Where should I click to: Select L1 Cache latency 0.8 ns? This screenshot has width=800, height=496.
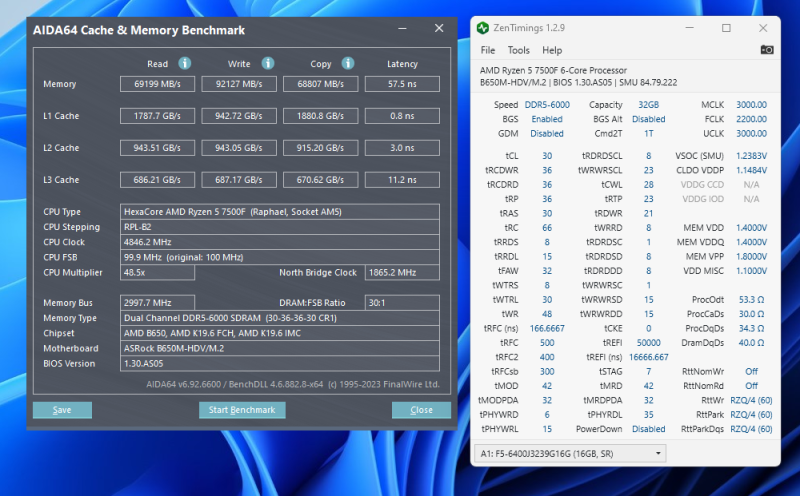[x=402, y=116]
